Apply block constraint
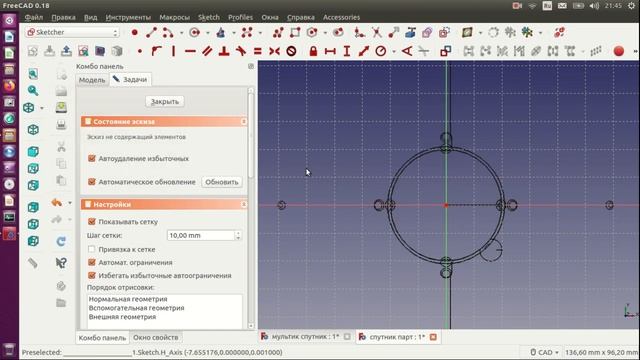Image resolution: width=640 pixels, height=360 pixels. tap(291, 51)
